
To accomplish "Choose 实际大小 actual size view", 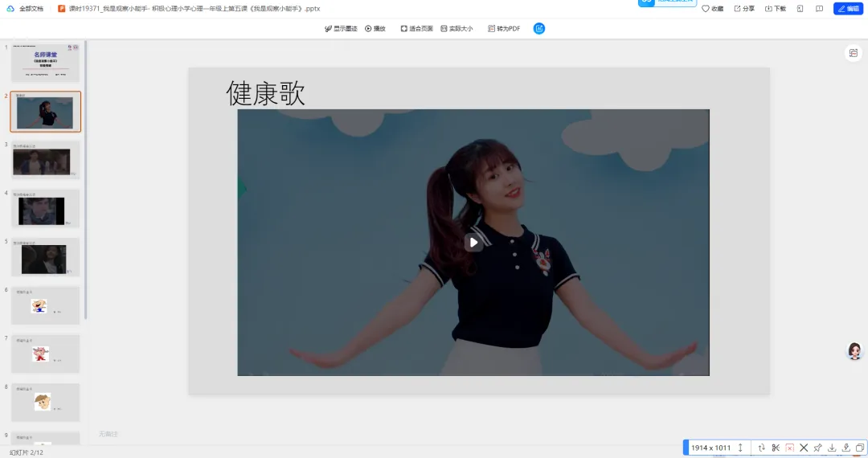I will click(457, 29).
